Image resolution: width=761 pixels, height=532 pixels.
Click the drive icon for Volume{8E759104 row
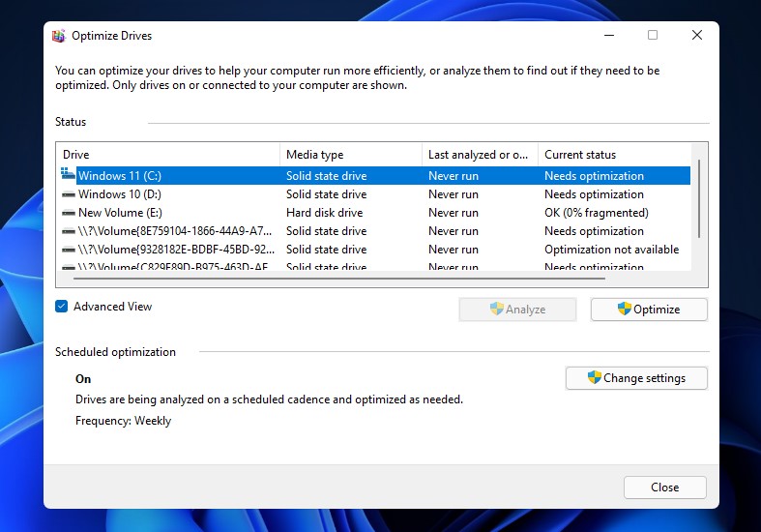click(x=69, y=231)
